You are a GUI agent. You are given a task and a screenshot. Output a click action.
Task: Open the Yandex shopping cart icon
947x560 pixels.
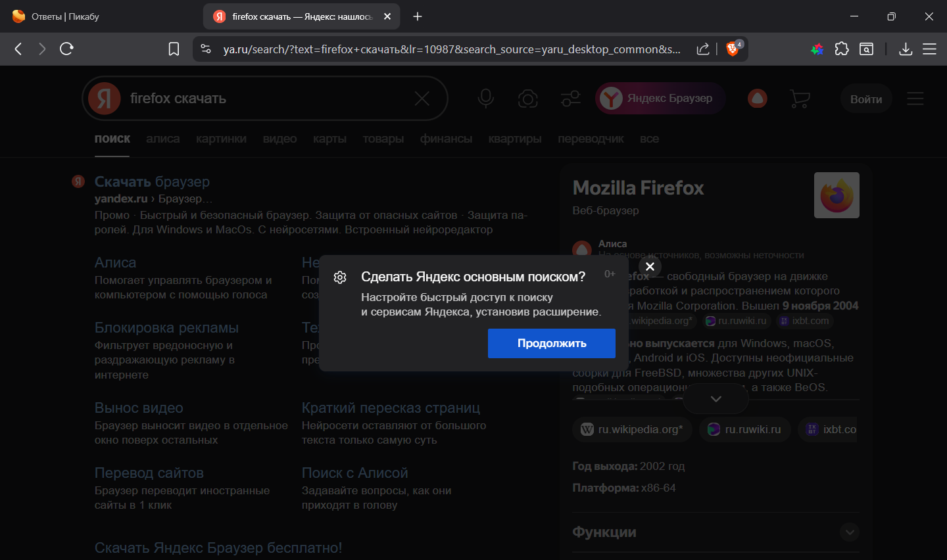[800, 99]
